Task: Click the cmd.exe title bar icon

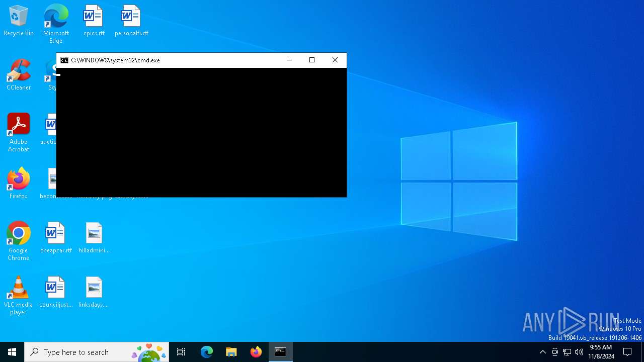Action: click(x=64, y=60)
